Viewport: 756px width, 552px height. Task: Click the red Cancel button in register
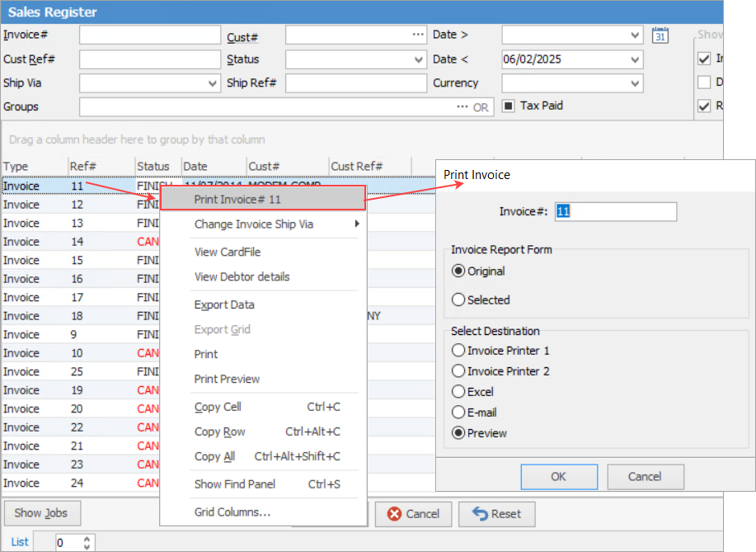click(413, 513)
